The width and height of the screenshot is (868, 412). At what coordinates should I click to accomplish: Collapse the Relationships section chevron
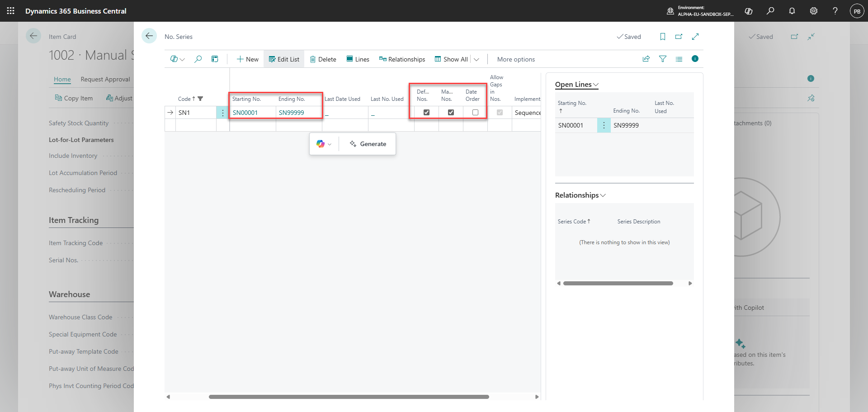[x=603, y=195]
